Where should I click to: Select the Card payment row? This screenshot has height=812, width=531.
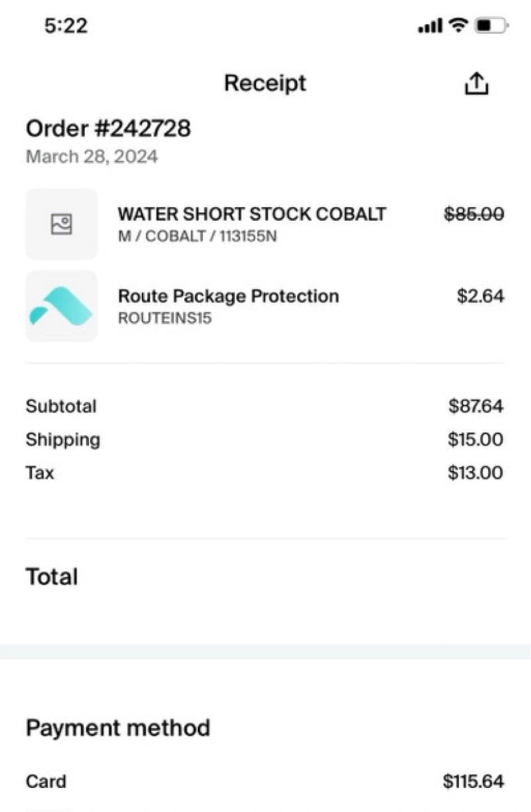265,782
